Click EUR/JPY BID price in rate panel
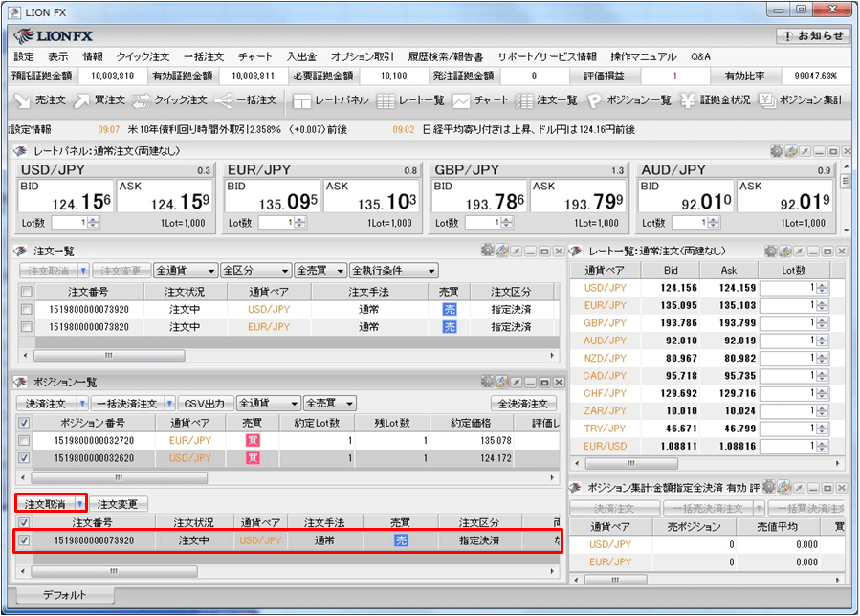860x616 pixels. click(x=272, y=196)
